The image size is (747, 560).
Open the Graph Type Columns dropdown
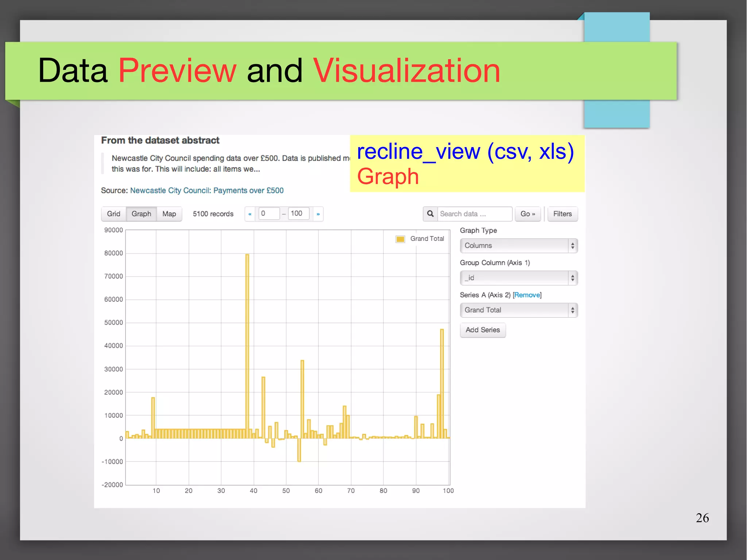pos(519,246)
